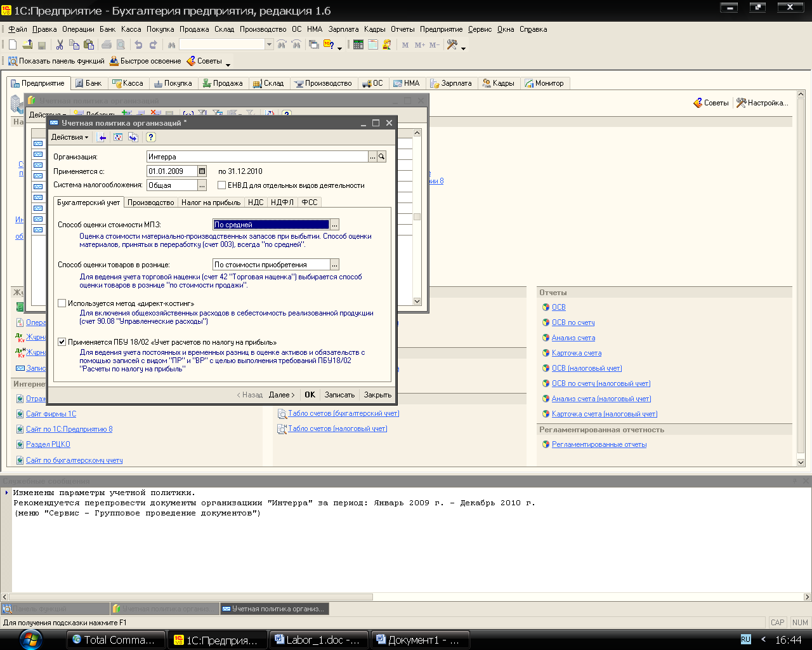This screenshot has height=650, width=812.
Task: Switch to the НДС tab
Action: point(256,202)
